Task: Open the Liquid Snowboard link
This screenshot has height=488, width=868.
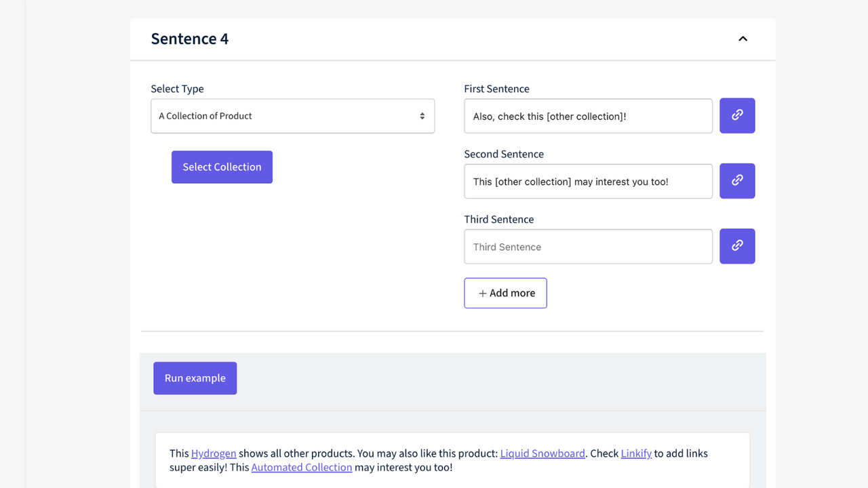Action: pyautogui.click(x=542, y=453)
